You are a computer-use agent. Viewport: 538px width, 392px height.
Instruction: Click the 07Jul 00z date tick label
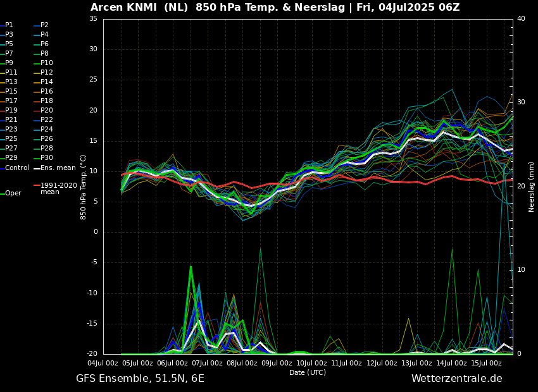[x=207, y=363]
